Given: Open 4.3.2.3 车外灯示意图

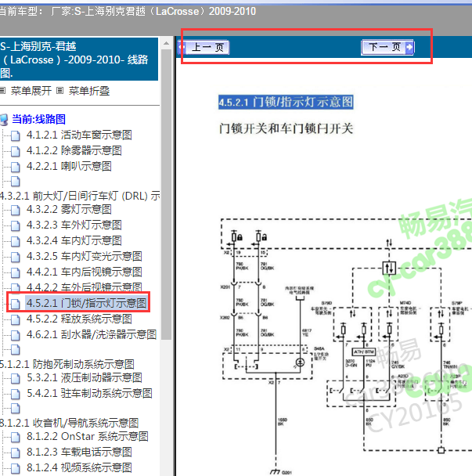Looking at the screenshot, I should point(74,225).
